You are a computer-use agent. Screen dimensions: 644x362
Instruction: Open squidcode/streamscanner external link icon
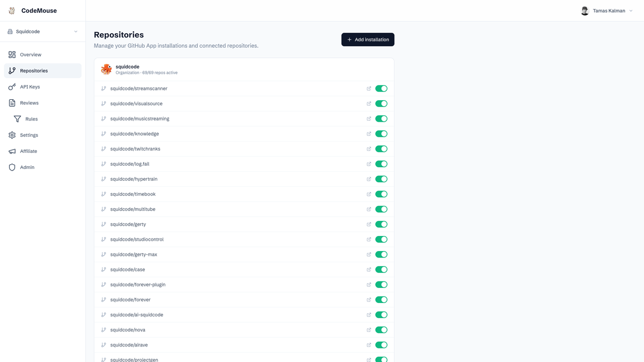369,88
